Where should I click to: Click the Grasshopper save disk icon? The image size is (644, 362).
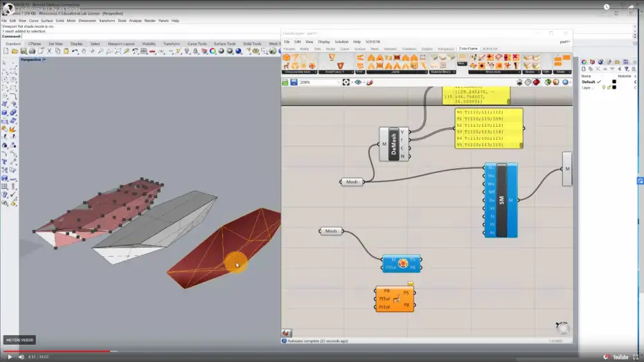294,82
